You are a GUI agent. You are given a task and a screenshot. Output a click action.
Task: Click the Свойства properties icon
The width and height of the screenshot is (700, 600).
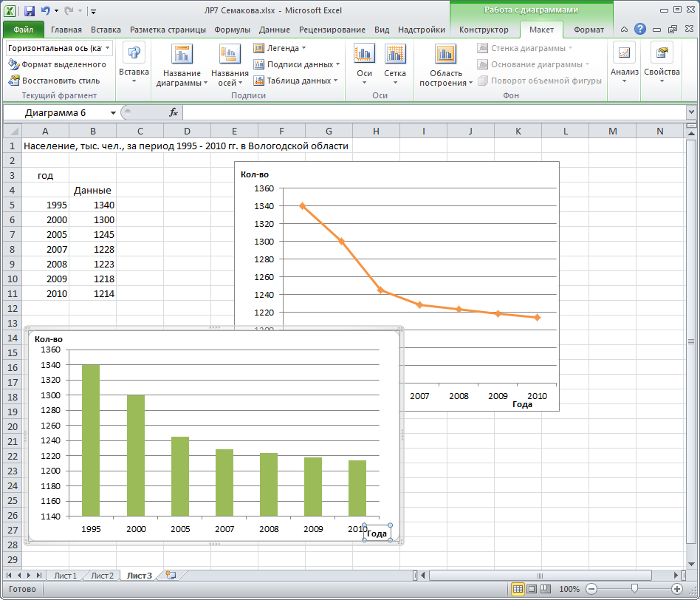662,52
